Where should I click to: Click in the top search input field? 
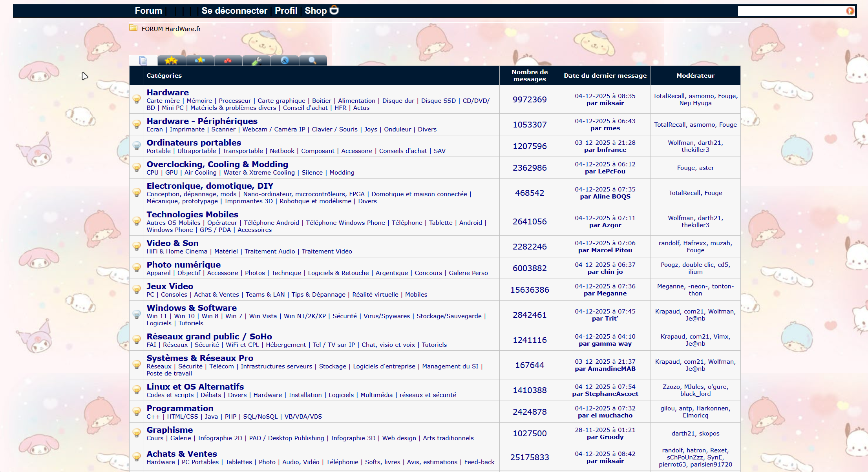click(791, 11)
